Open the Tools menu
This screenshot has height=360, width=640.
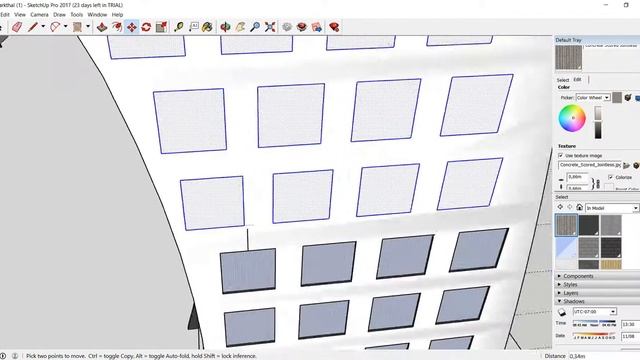coord(76,15)
